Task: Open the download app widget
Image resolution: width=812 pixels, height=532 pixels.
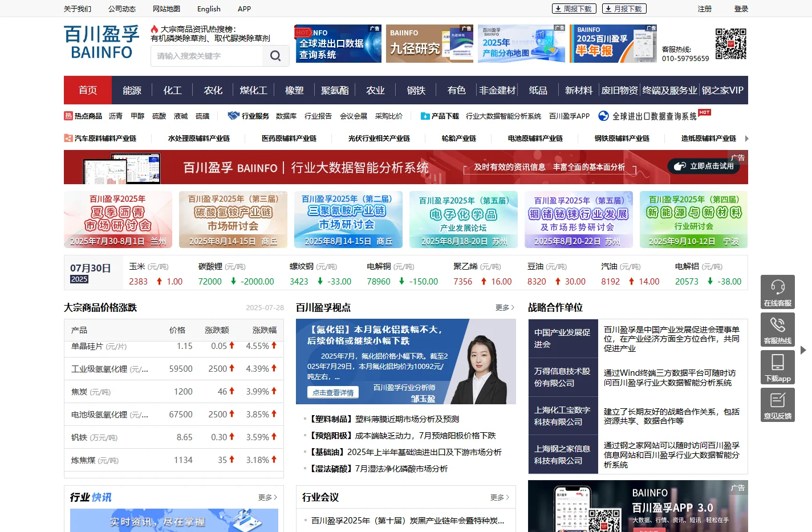Action: [x=778, y=367]
